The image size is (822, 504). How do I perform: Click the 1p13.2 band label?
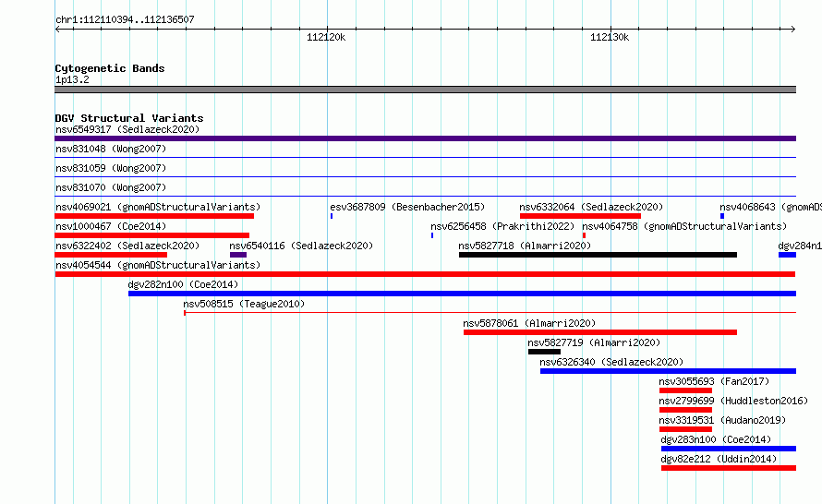tap(72, 79)
